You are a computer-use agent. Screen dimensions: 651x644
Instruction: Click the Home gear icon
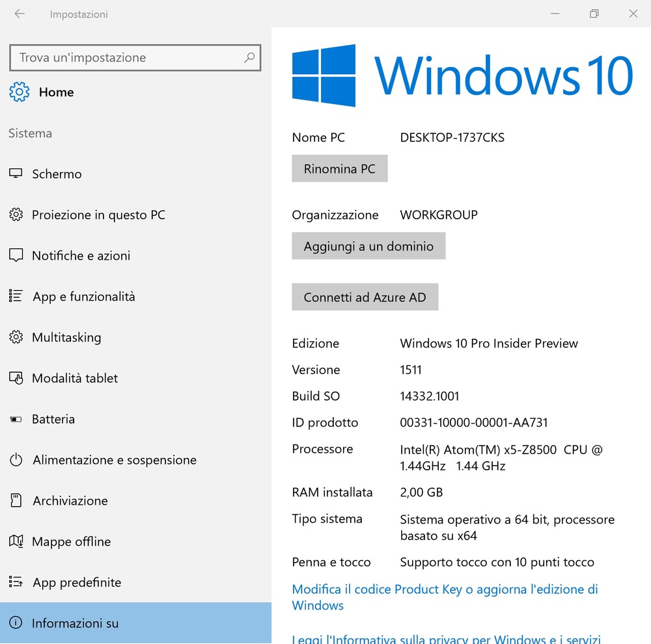tap(19, 92)
